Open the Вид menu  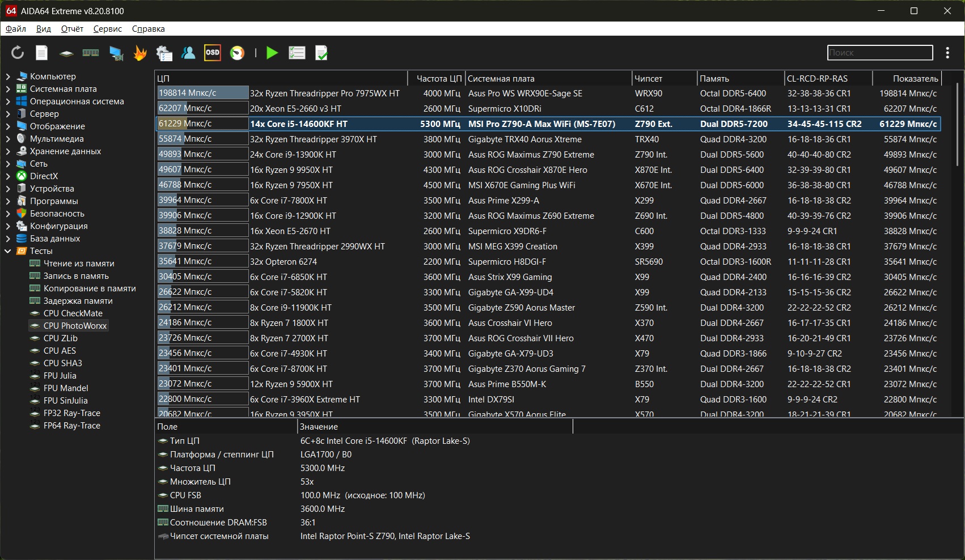[x=44, y=29]
